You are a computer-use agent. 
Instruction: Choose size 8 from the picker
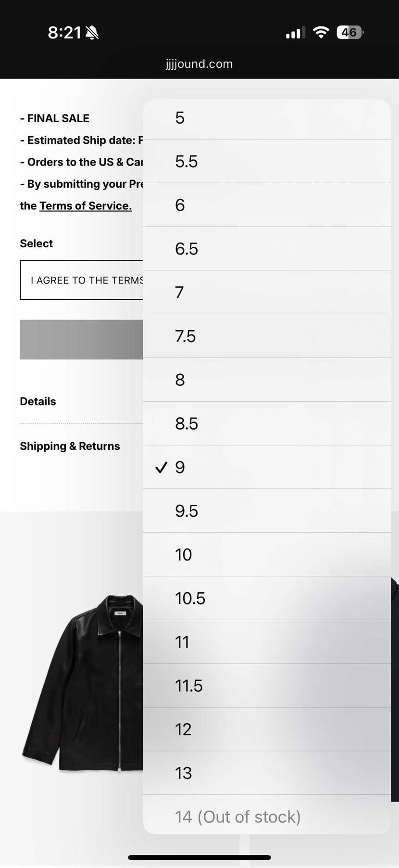pyautogui.click(x=266, y=380)
